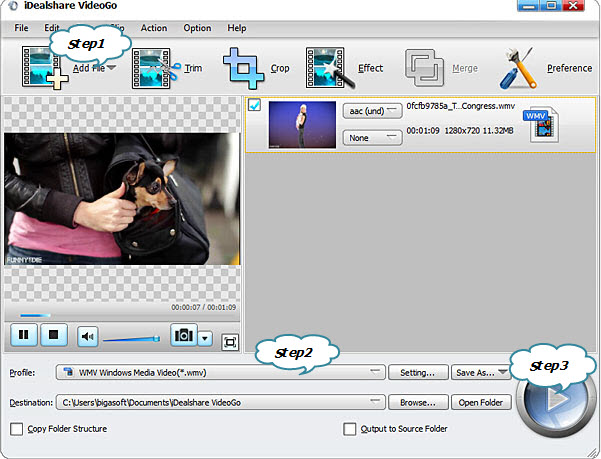Click the playback time 00:00:07 / 00:01:09

coord(204,307)
